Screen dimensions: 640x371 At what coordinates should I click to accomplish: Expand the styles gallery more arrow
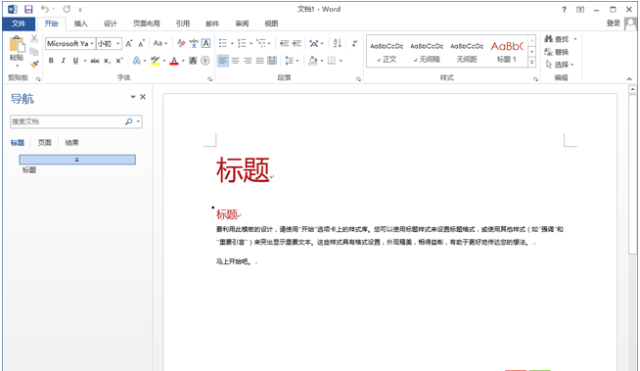pyautogui.click(x=532, y=62)
